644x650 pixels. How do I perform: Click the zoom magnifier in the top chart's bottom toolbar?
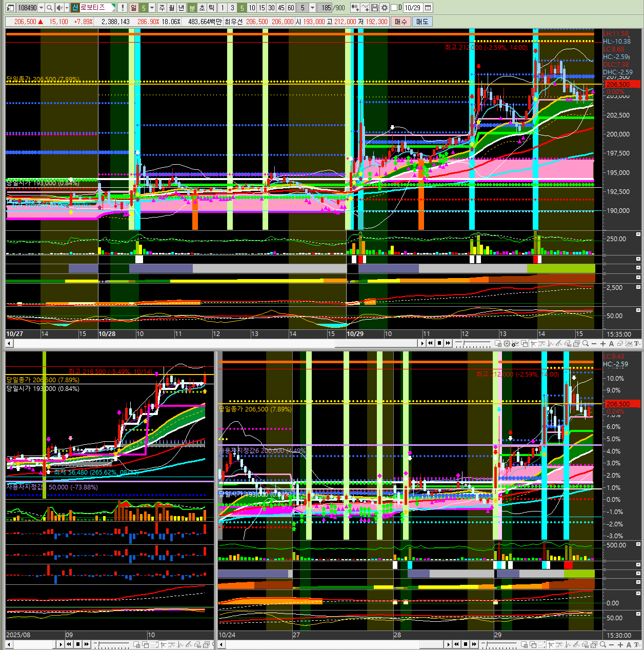pyautogui.click(x=586, y=344)
